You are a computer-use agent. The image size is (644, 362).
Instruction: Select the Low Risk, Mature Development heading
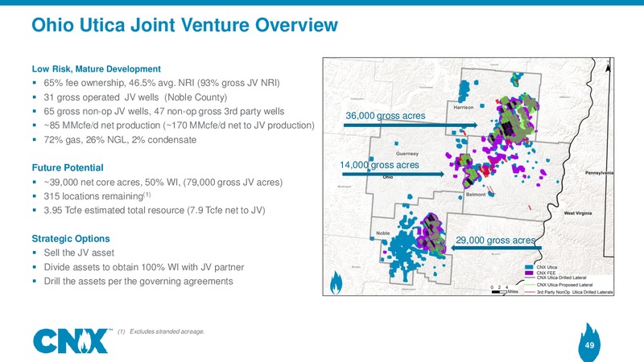tap(96, 69)
